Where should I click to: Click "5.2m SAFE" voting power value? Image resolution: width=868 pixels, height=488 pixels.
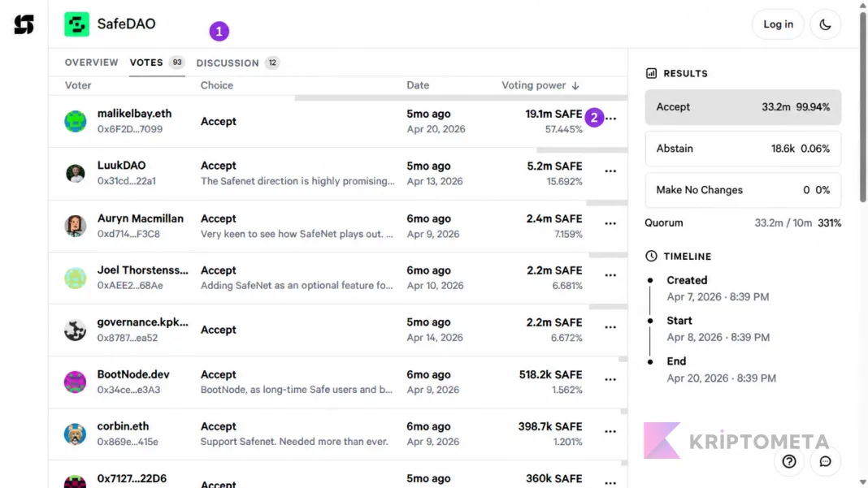[x=554, y=166]
